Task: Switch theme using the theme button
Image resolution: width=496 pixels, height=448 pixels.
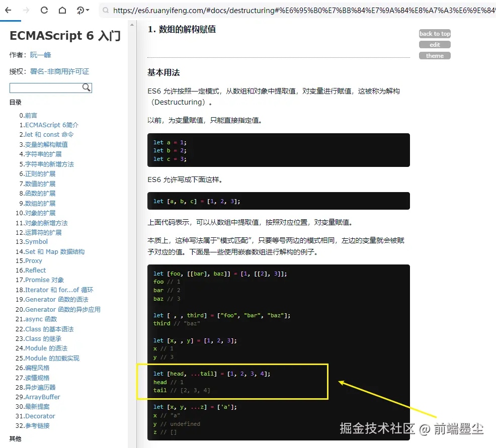Action: click(x=434, y=55)
